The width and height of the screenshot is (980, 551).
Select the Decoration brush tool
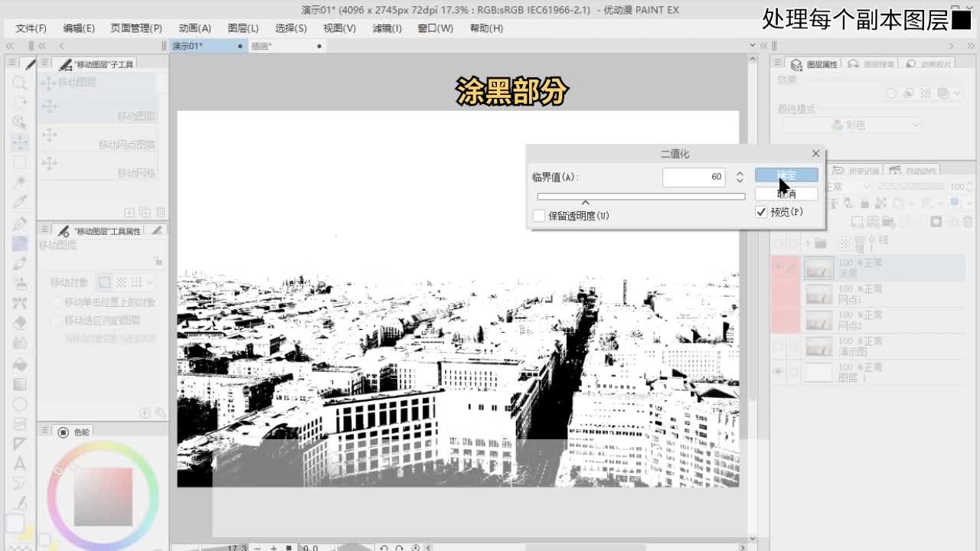[x=20, y=303]
